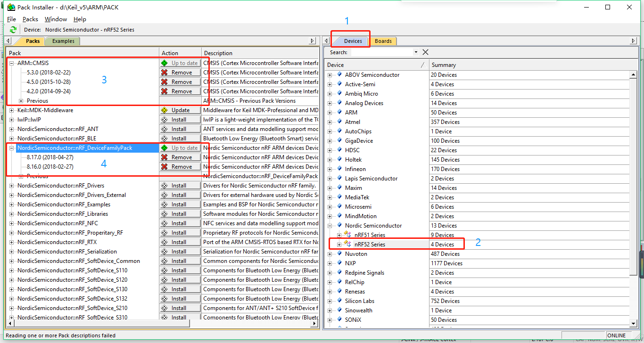Expand the Analog Devices vendor node
This screenshot has height=343, width=644.
[330, 103]
